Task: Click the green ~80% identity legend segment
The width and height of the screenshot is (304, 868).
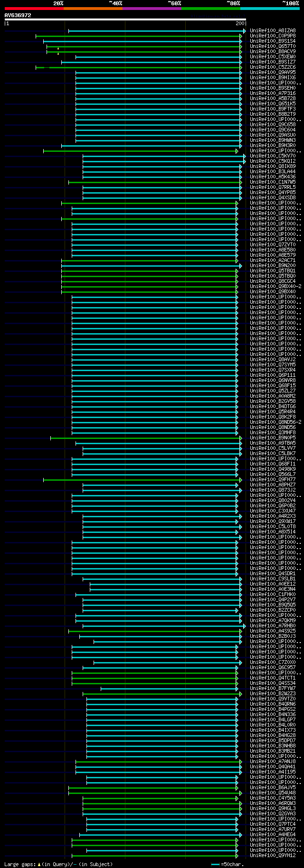Action: point(211,9)
